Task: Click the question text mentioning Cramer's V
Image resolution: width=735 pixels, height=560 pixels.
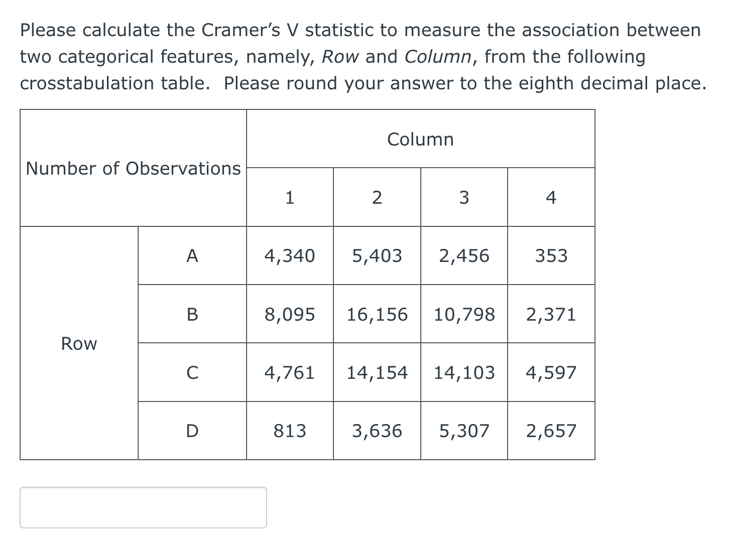Action: (x=361, y=56)
